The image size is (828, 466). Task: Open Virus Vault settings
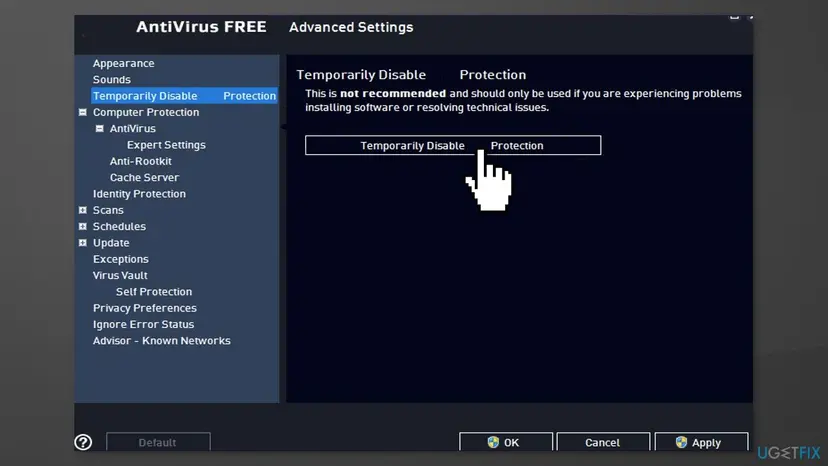(x=120, y=275)
